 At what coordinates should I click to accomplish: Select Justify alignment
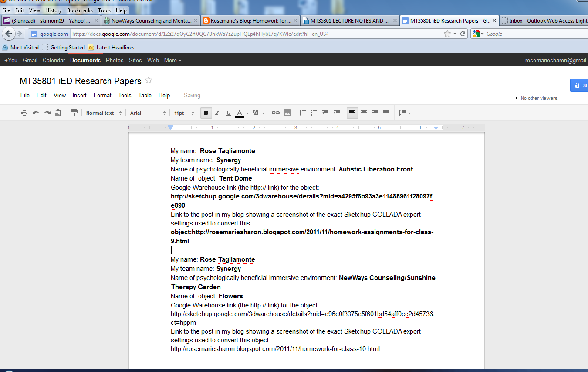386,113
